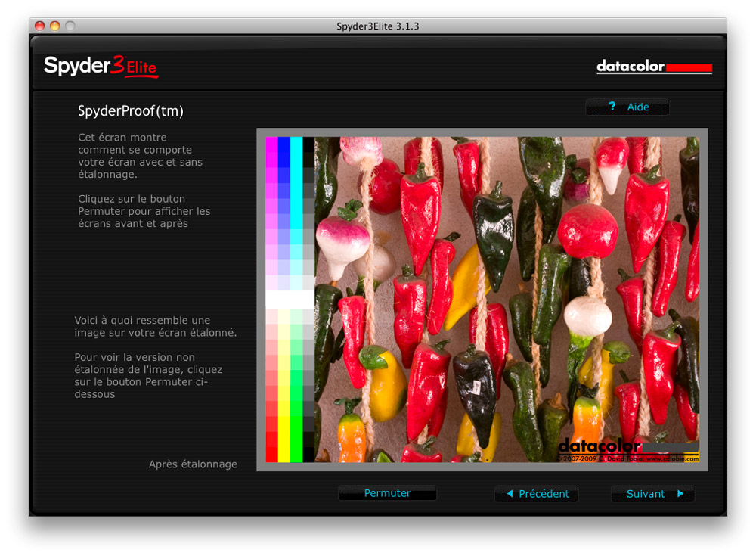Click the cyan column in the color chart
The image size is (756, 556).
pos(296,213)
